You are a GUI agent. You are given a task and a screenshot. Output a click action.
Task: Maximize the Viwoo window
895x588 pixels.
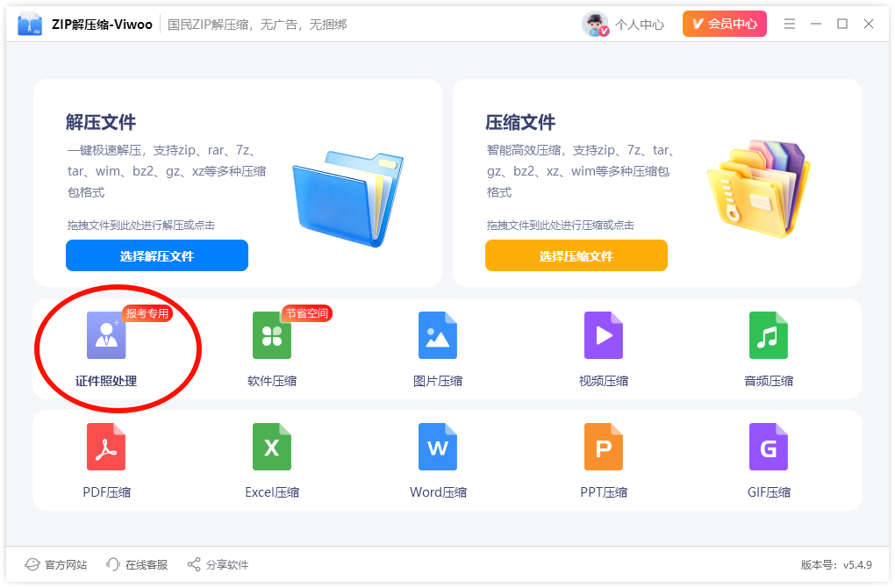(x=842, y=24)
